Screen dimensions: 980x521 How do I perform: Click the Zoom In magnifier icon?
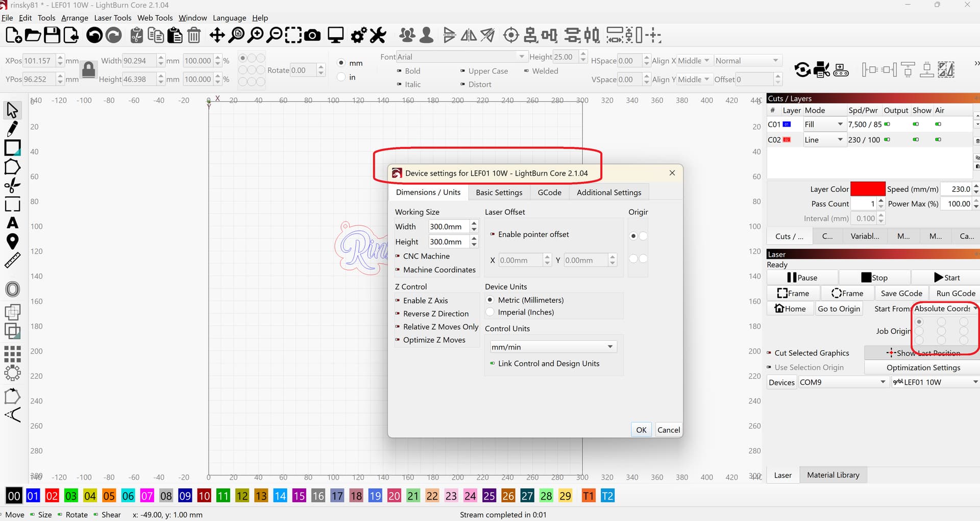[256, 35]
